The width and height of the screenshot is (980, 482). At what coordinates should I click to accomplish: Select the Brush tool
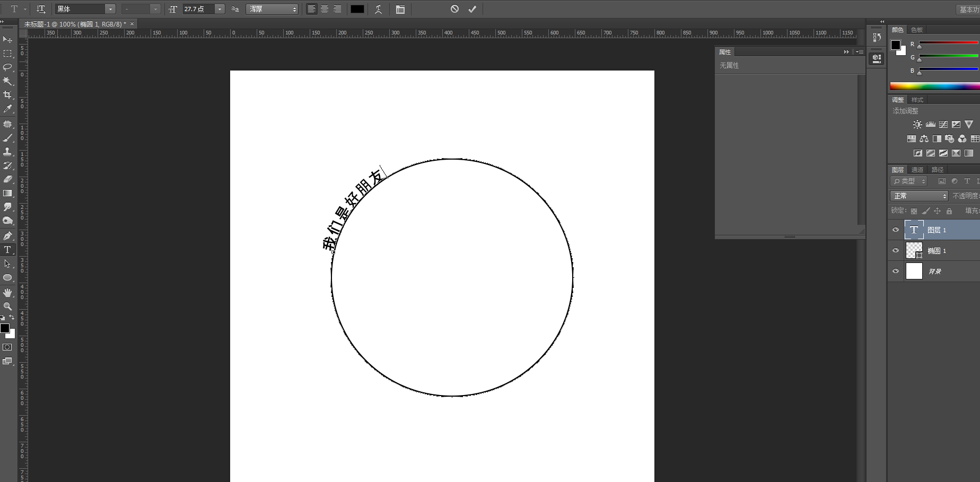tap(7, 138)
